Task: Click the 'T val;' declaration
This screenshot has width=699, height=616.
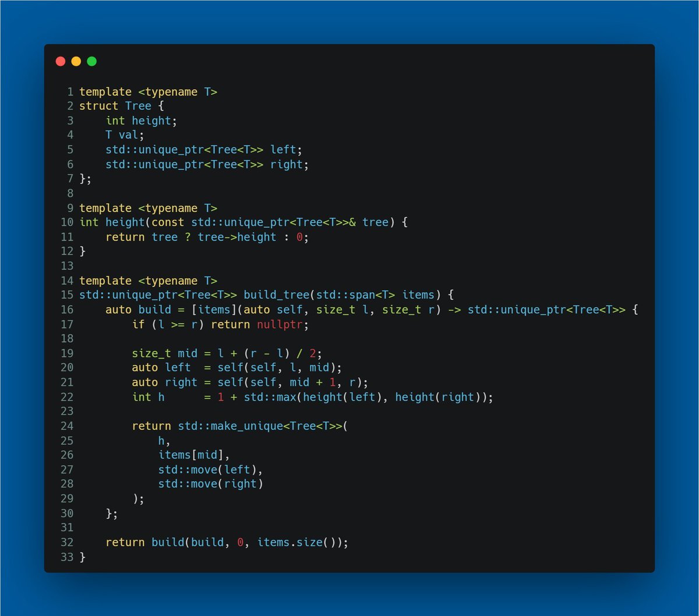Action: pyautogui.click(x=125, y=135)
